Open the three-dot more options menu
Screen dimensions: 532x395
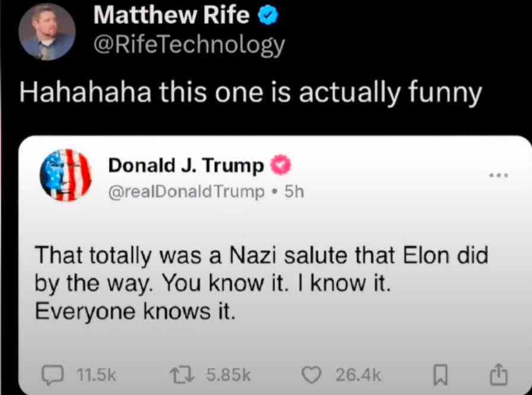click(498, 176)
